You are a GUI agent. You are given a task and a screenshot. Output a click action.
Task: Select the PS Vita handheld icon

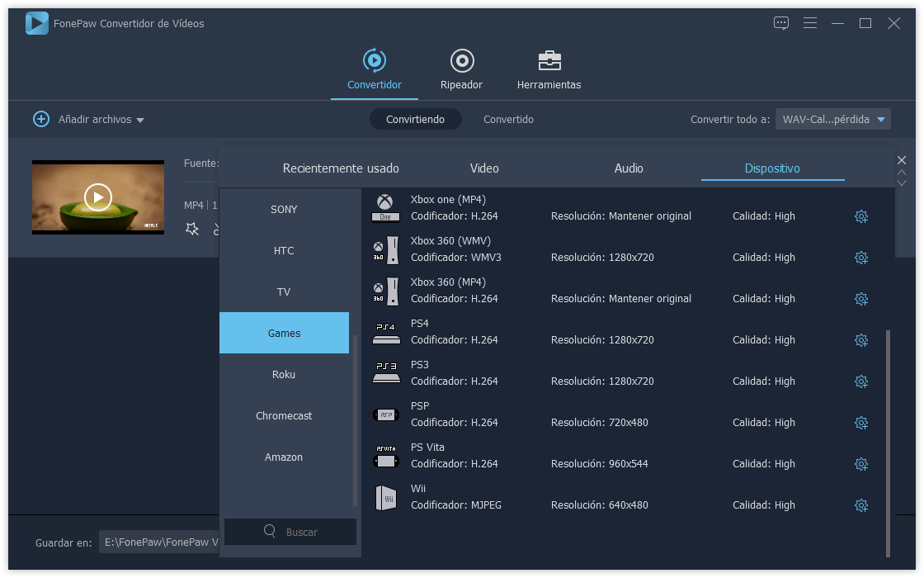386,457
